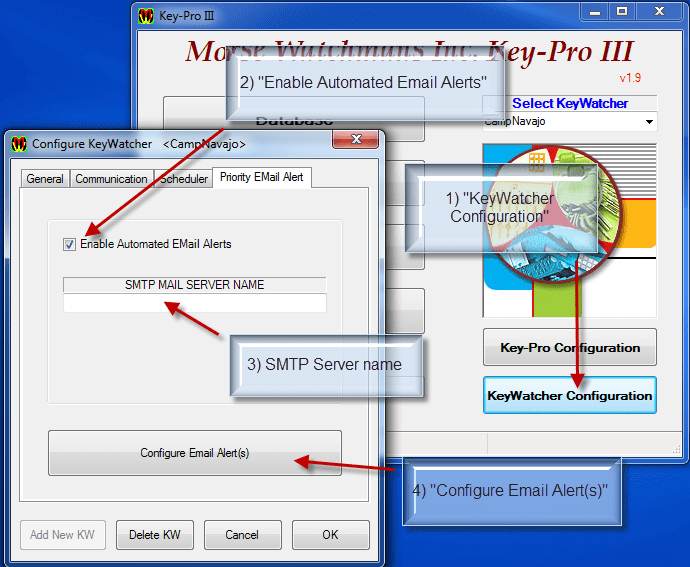Open Key-Pro Configuration
Screen dimensions: 690x567
point(569,348)
